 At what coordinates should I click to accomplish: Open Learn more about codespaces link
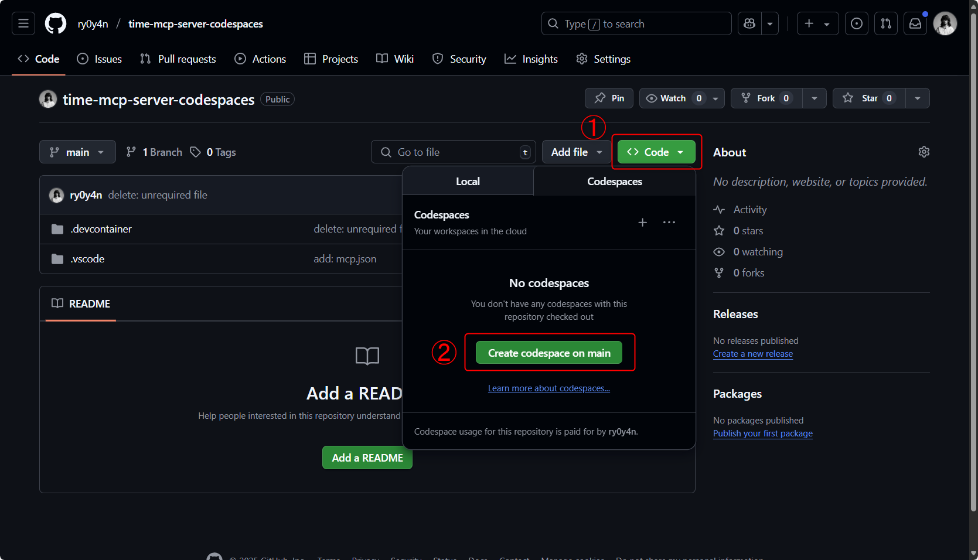click(549, 388)
